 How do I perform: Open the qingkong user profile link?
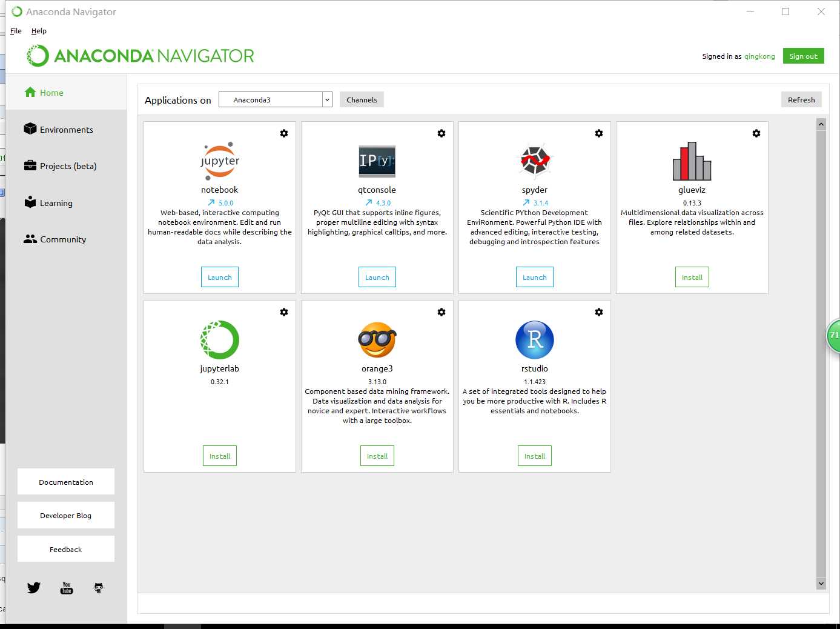[759, 56]
